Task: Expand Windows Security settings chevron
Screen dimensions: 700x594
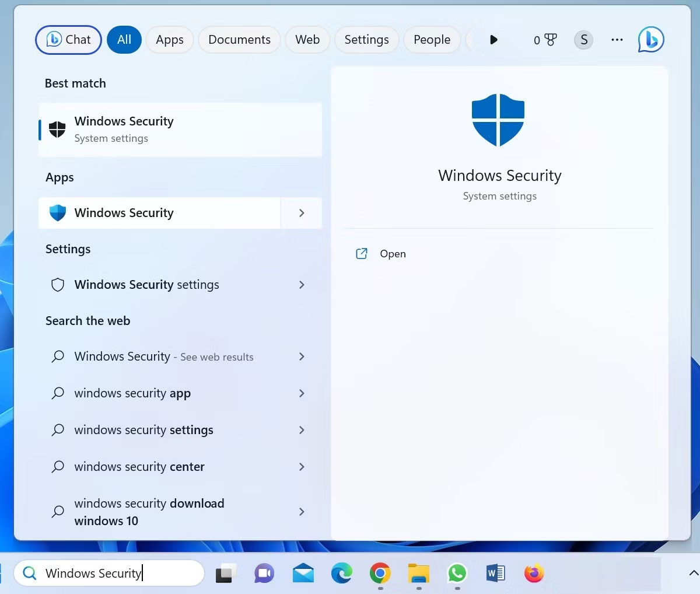Action: [x=302, y=285]
